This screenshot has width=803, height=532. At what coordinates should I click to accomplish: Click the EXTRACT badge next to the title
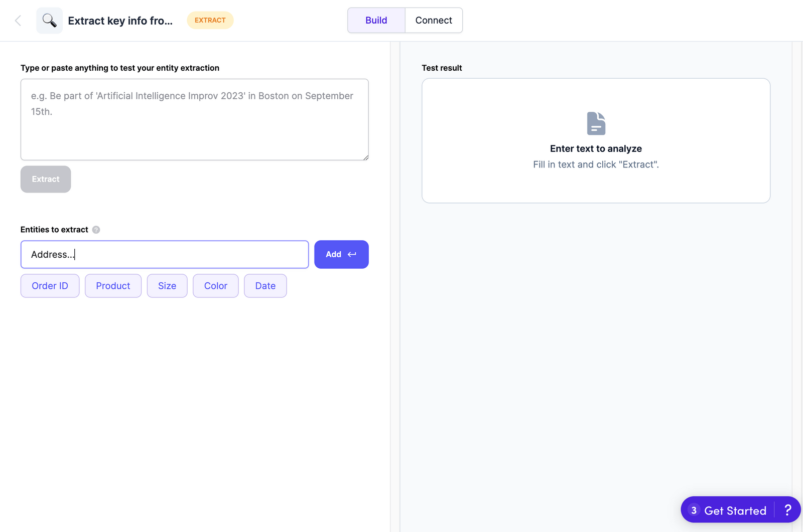click(x=210, y=20)
